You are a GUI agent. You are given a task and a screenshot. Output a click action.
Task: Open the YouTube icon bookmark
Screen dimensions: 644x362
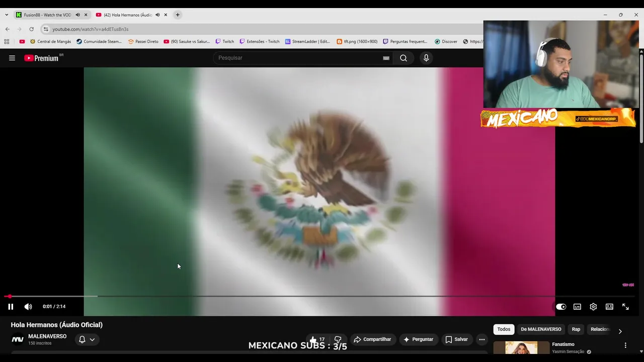click(x=22, y=42)
